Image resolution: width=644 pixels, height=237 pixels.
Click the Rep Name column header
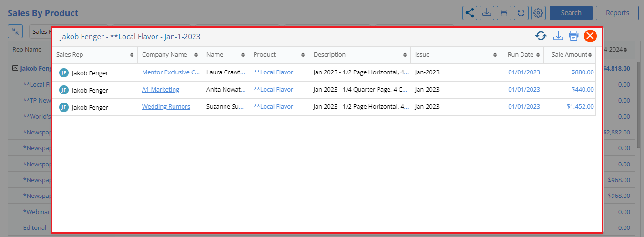click(27, 49)
